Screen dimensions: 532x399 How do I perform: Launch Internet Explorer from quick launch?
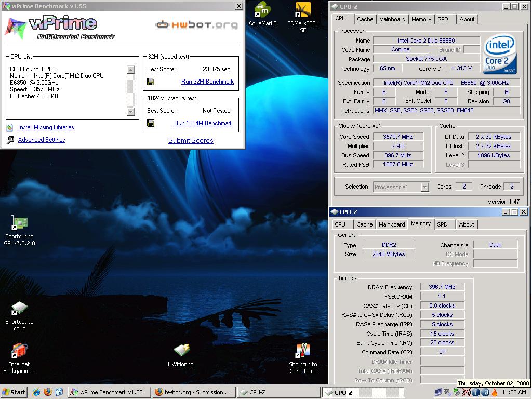(36, 392)
